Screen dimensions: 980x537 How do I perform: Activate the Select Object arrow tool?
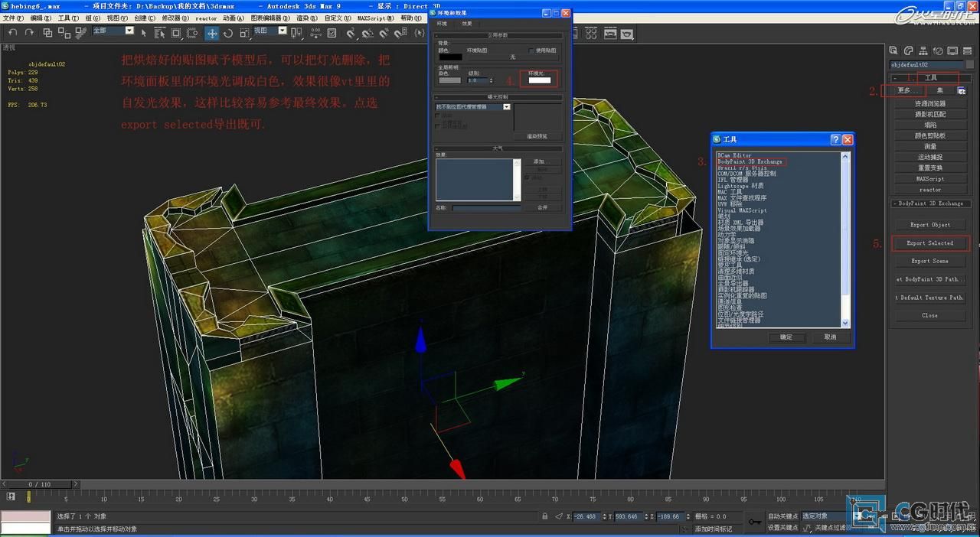click(144, 33)
